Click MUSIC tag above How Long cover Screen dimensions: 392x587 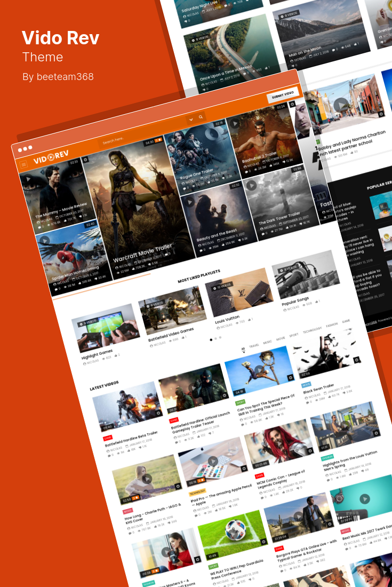click(128, 511)
